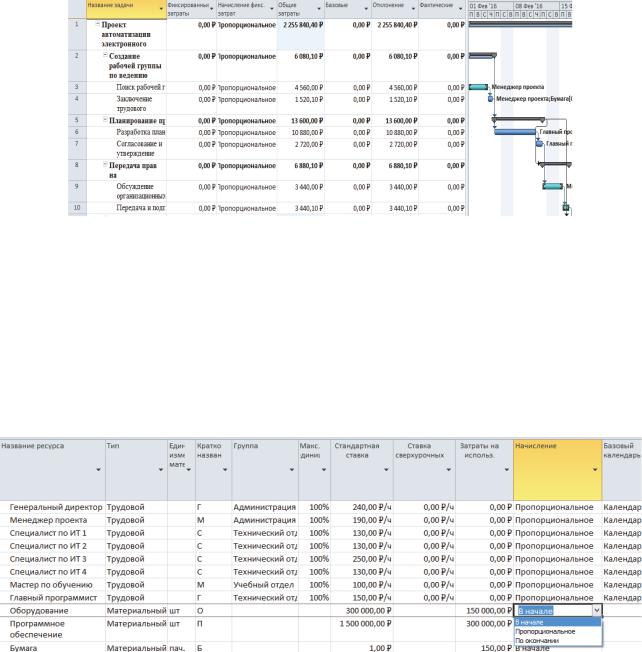This screenshot has width=642, height=652.
Task: Select the "Учебный отдел" group cell
Action: click(265, 585)
